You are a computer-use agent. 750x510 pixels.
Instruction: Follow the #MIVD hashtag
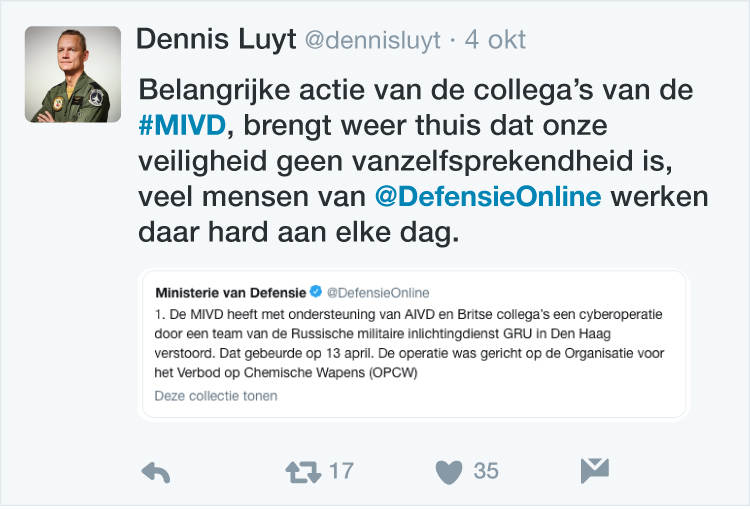click(x=184, y=126)
